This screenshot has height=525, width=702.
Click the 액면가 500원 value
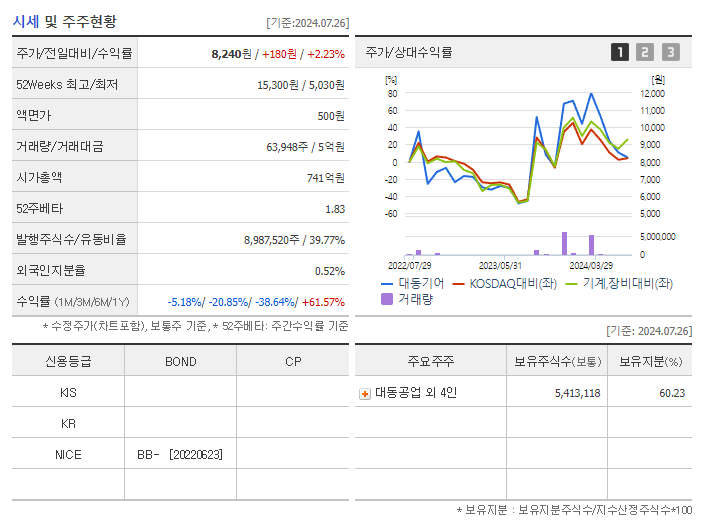331,116
